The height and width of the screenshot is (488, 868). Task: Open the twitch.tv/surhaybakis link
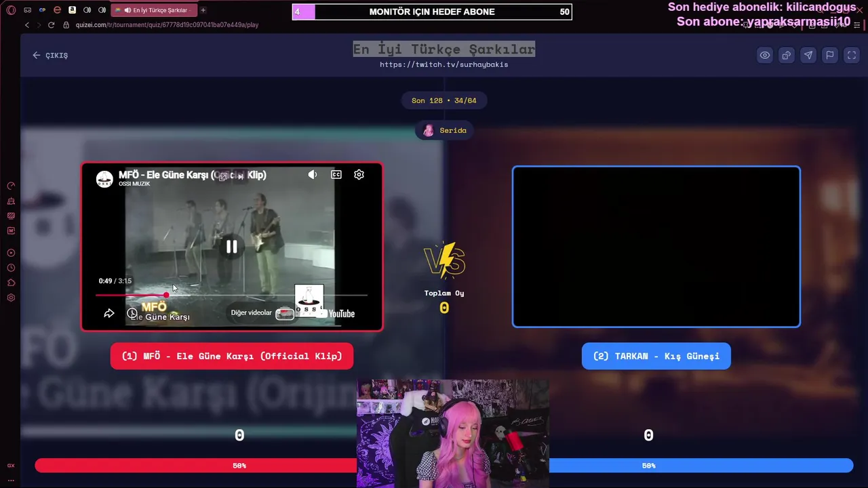tap(443, 64)
